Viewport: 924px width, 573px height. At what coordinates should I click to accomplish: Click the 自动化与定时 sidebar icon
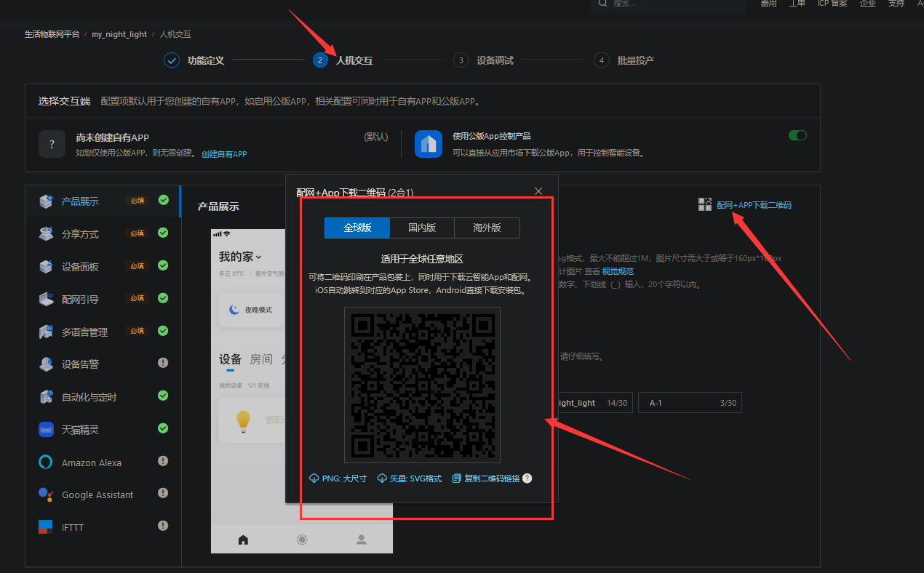(46, 397)
